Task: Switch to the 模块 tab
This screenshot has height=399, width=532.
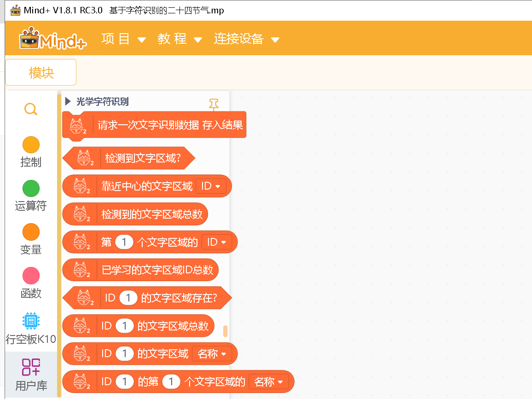Action: click(x=40, y=72)
